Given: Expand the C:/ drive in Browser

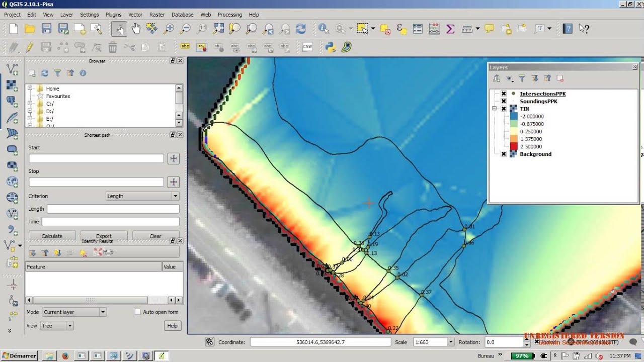Looking at the screenshot, I should [x=30, y=104].
